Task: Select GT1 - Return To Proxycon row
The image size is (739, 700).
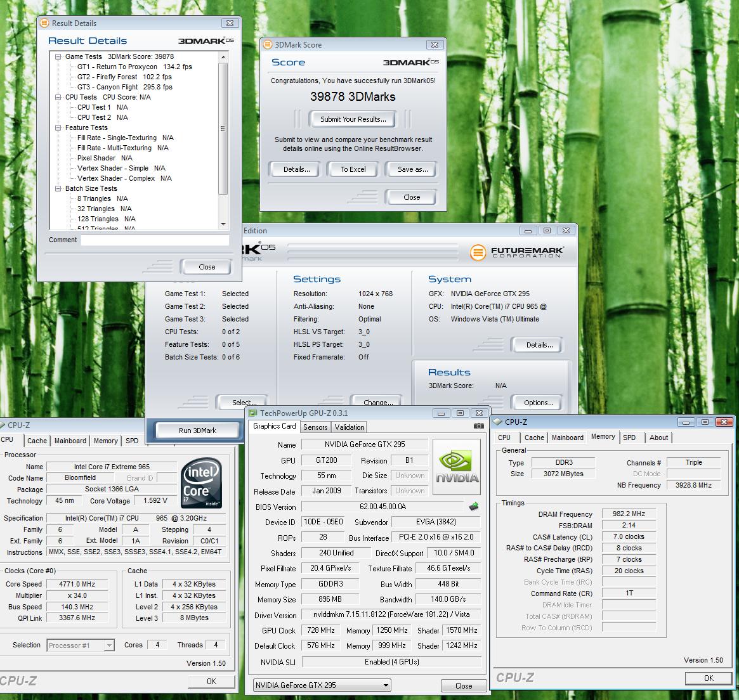Action: pos(134,67)
